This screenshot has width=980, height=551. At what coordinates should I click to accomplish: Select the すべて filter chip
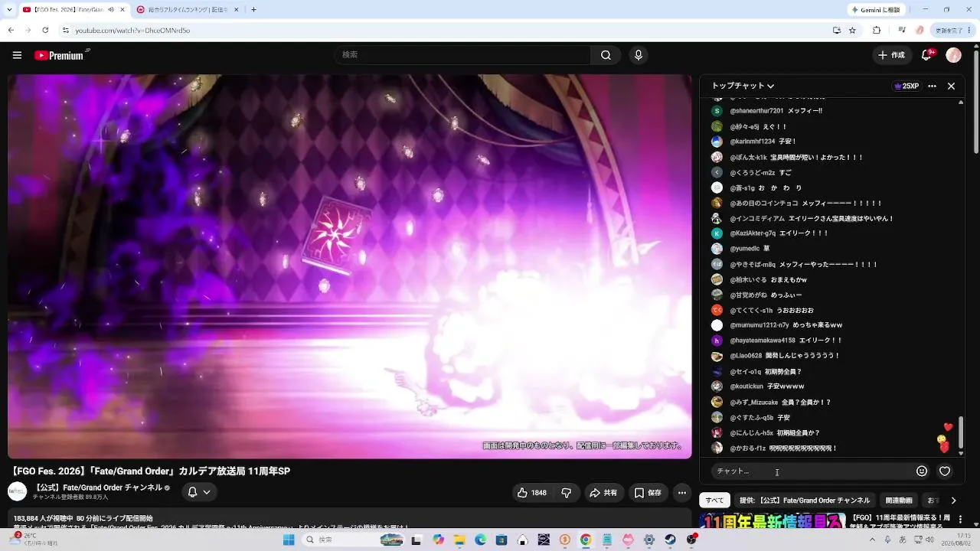[714, 500]
